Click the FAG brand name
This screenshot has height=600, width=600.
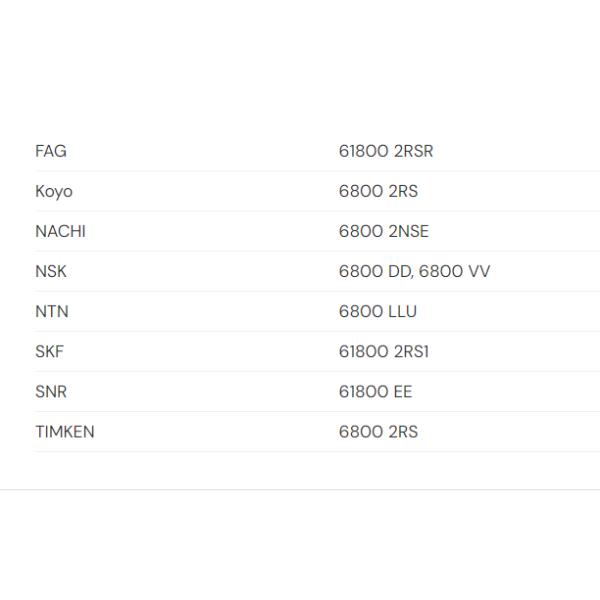click(50, 152)
